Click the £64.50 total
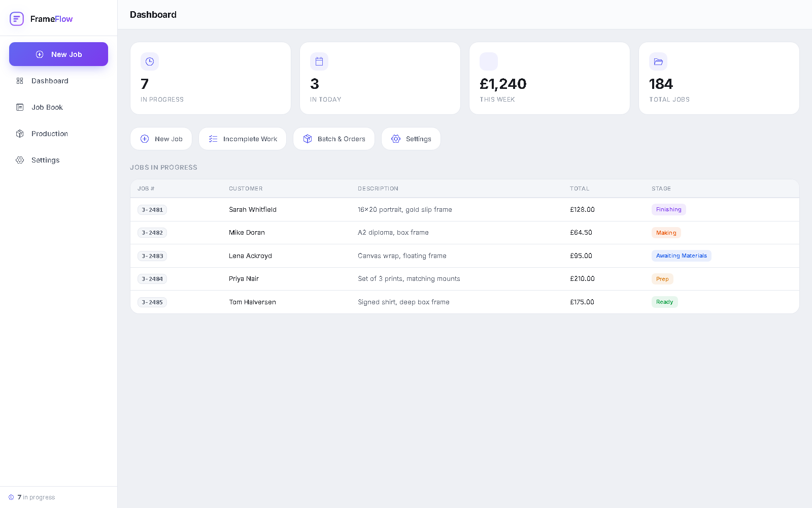Viewport: 812px width, 508px height. [x=581, y=232]
